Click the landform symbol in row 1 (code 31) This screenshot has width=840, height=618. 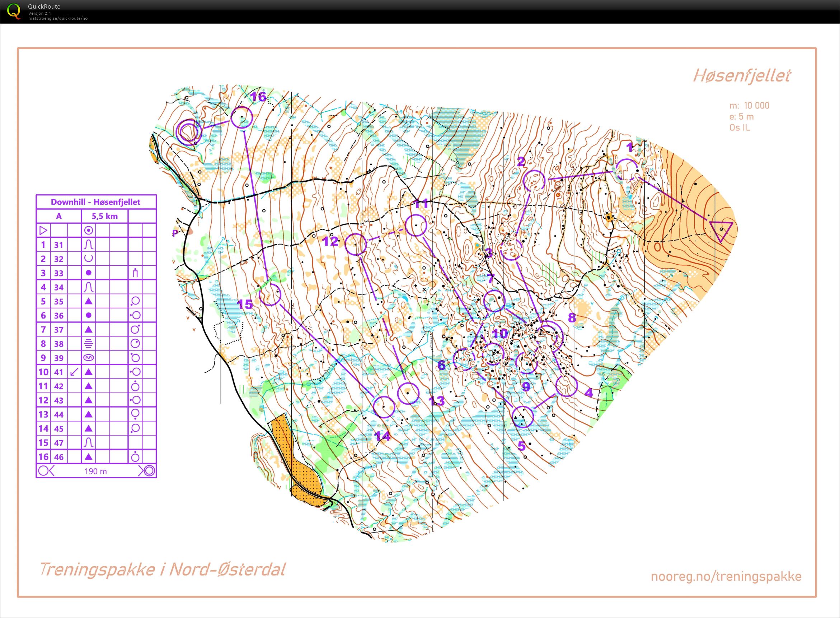(x=89, y=245)
